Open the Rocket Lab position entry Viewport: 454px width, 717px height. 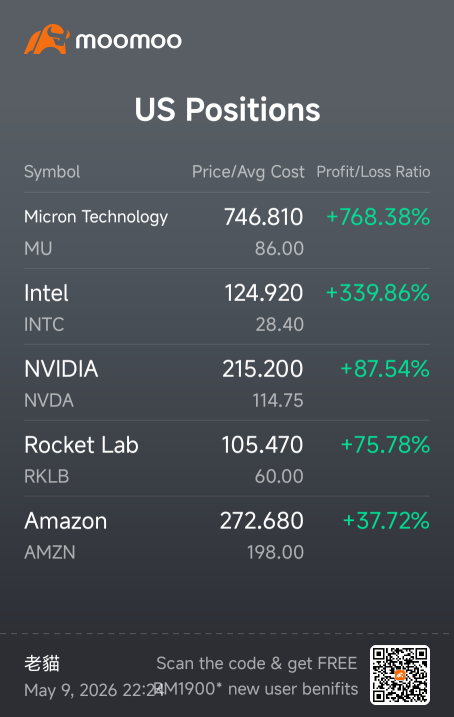coord(227,459)
